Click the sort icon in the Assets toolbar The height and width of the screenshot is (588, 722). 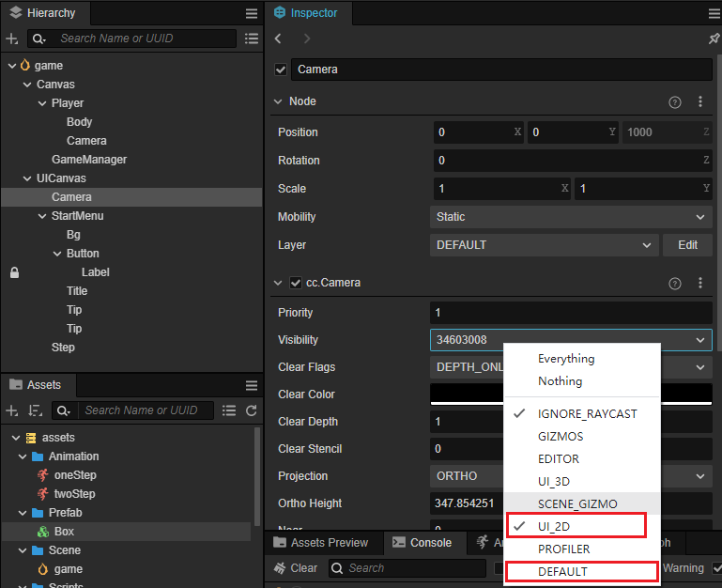click(35, 410)
